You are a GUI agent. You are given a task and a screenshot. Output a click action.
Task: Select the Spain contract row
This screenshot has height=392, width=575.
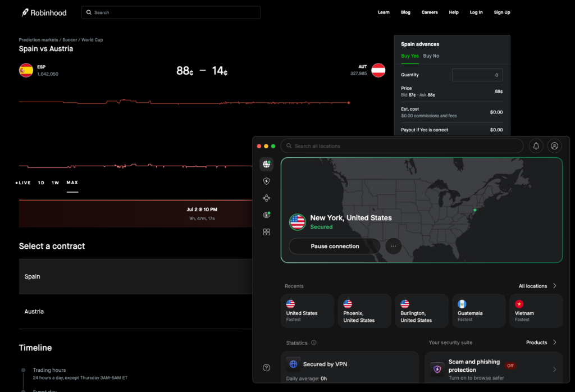pos(135,276)
